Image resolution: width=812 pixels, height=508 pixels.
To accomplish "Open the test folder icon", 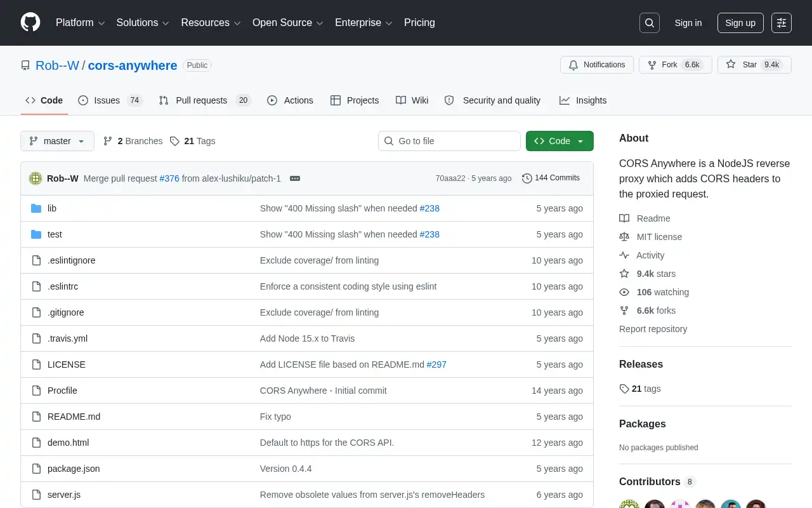I will [x=36, y=234].
